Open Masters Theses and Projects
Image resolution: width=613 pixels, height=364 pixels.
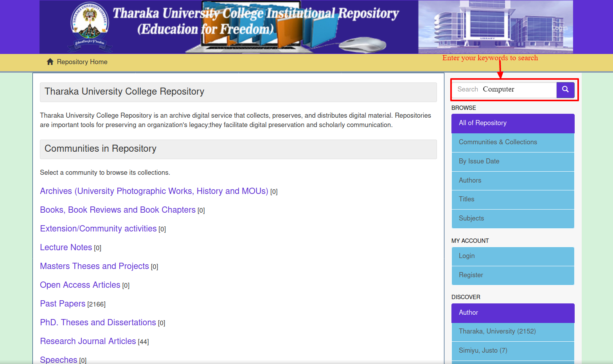point(94,266)
